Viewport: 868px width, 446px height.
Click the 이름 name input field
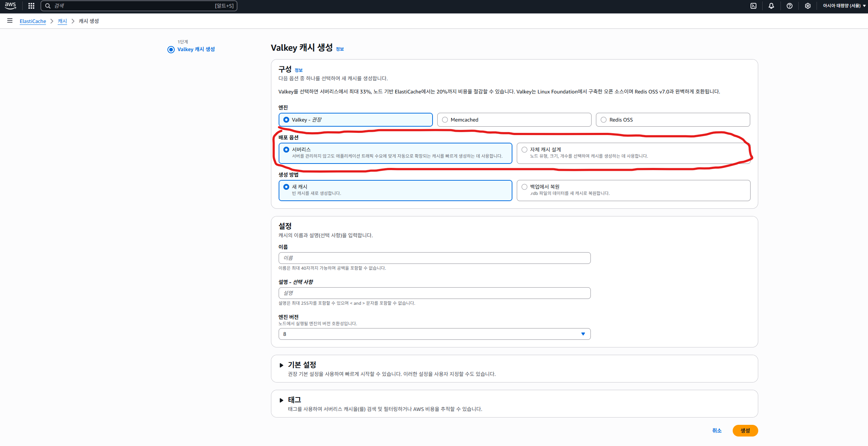(434, 258)
